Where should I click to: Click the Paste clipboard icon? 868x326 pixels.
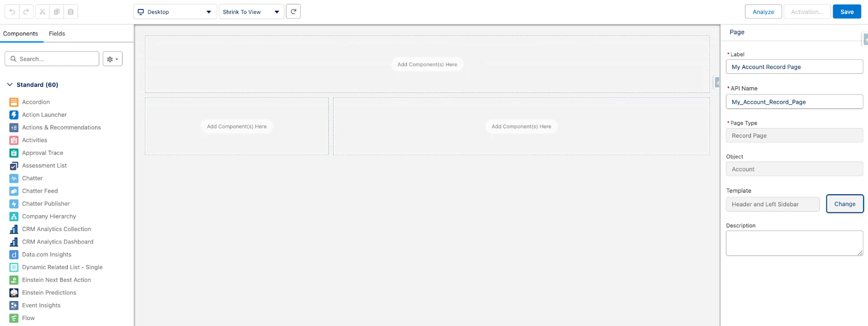click(x=71, y=11)
